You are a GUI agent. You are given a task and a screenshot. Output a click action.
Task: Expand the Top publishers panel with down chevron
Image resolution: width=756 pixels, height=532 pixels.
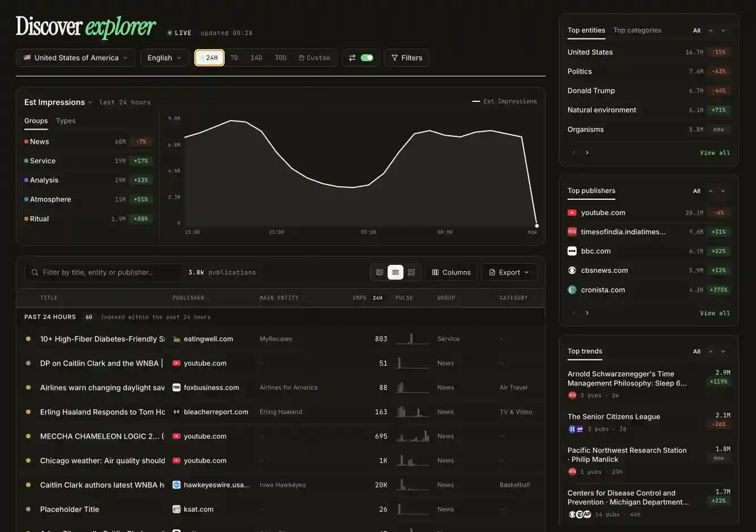point(723,191)
